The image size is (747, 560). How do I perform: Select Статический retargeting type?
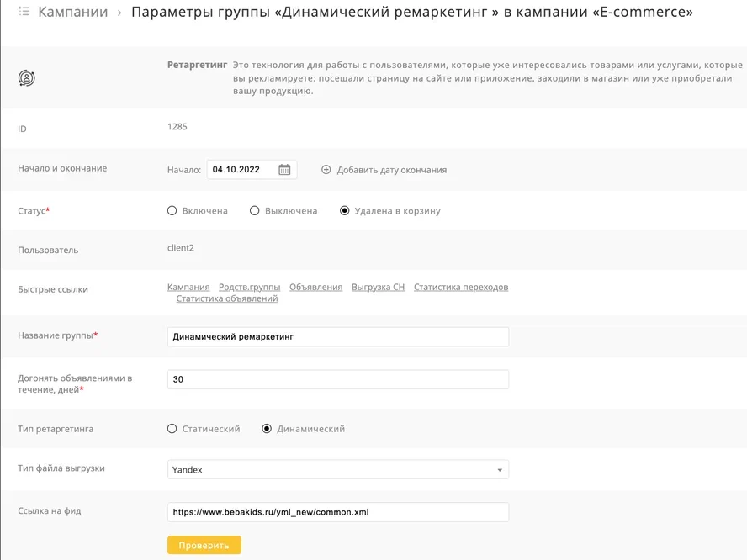coord(172,428)
